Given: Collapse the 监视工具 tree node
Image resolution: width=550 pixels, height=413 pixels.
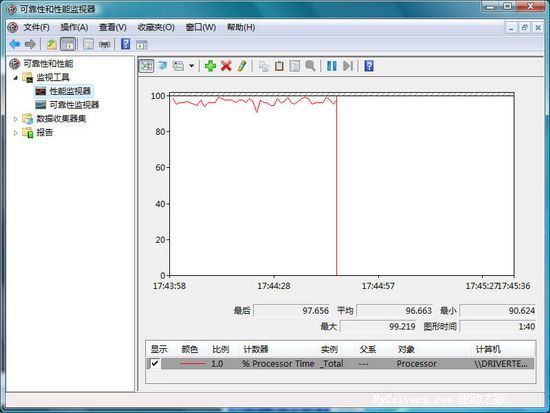Looking at the screenshot, I should (15, 78).
